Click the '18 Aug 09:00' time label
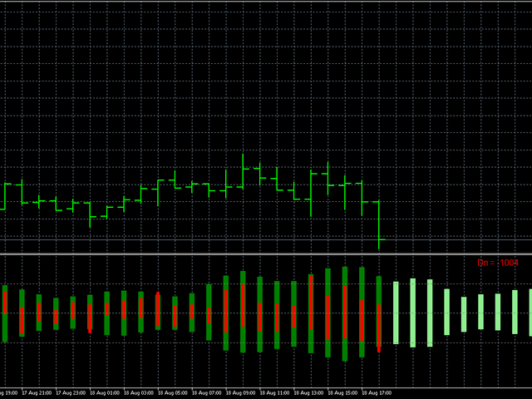The height and width of the screenshot is (399, 532). point(240,393)
